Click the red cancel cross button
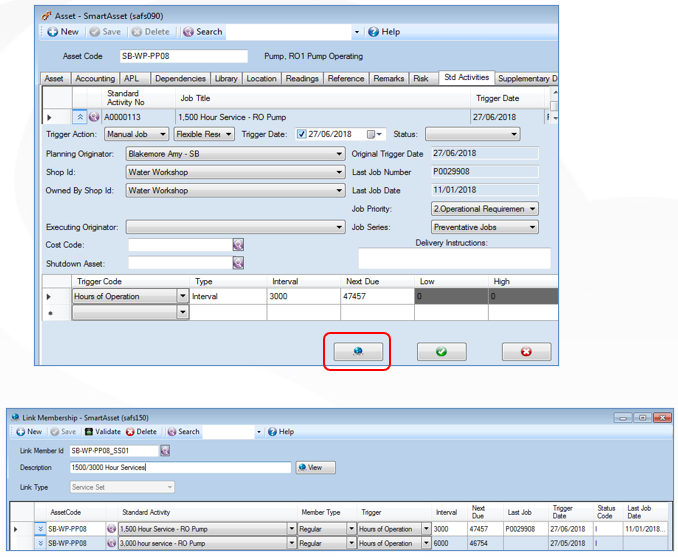This screenshot has width=678, height=557. 526,352
